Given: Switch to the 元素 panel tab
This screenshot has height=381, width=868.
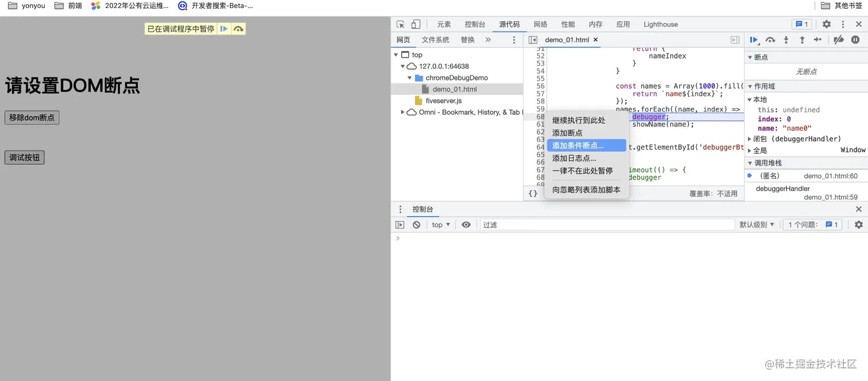Looking at the screenshot, I should (x=444, y=24).
